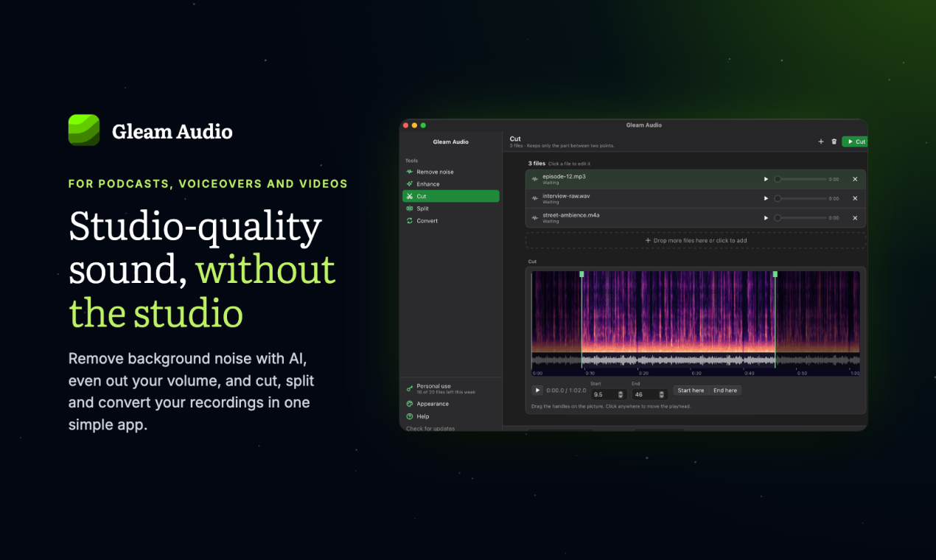
Task: Click the key icon for Personal use
Action: [410, 388]
